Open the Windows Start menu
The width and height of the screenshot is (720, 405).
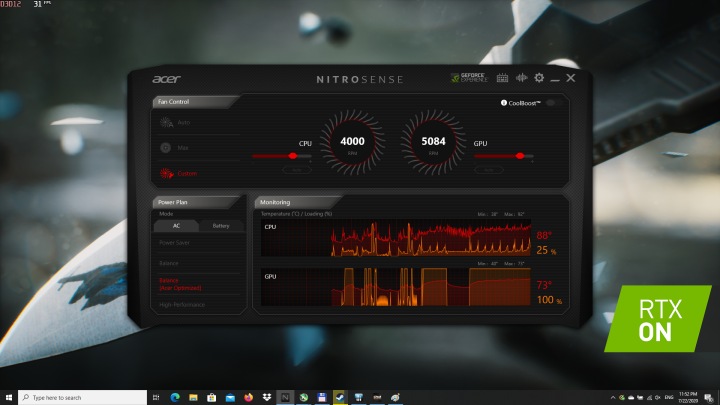[x=8, y=397]
